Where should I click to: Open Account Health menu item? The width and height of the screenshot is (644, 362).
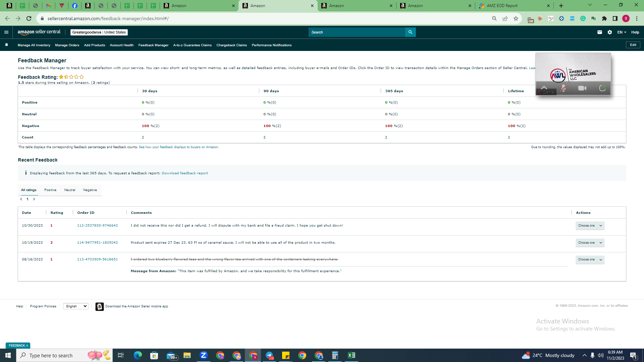[122, 45]
